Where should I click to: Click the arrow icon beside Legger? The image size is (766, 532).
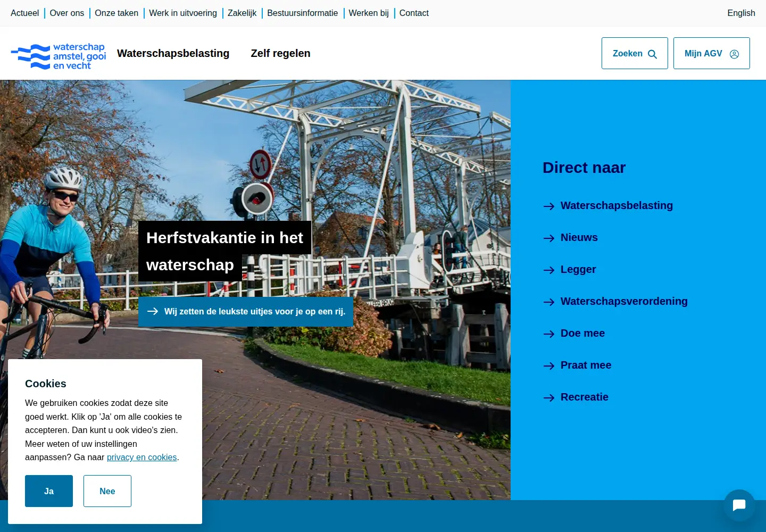(549, 270)
